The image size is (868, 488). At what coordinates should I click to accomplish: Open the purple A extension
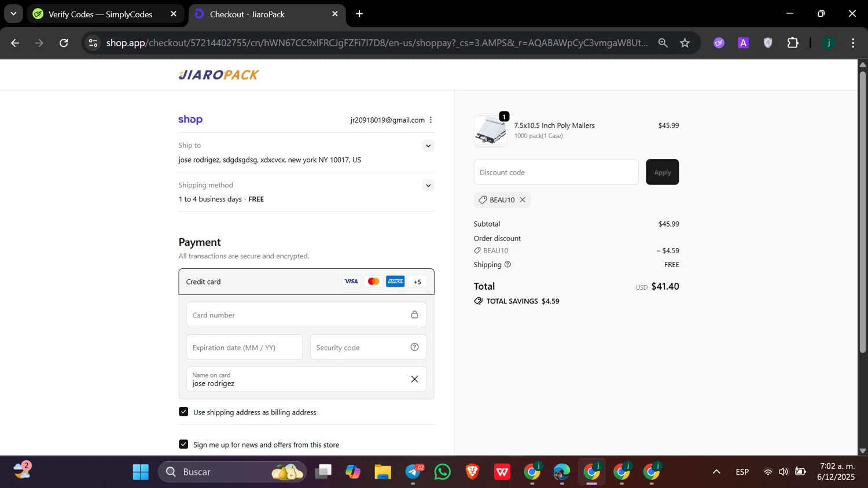(744, 43)
